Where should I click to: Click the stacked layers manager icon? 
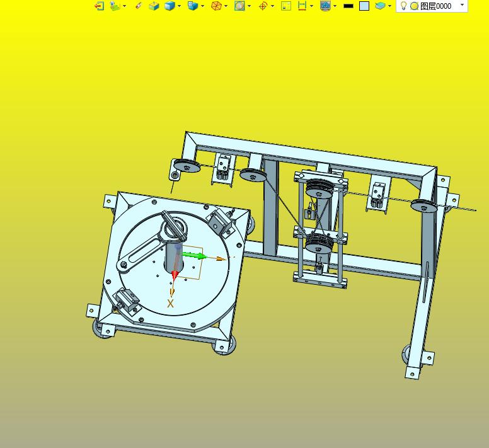pos(380,6)
